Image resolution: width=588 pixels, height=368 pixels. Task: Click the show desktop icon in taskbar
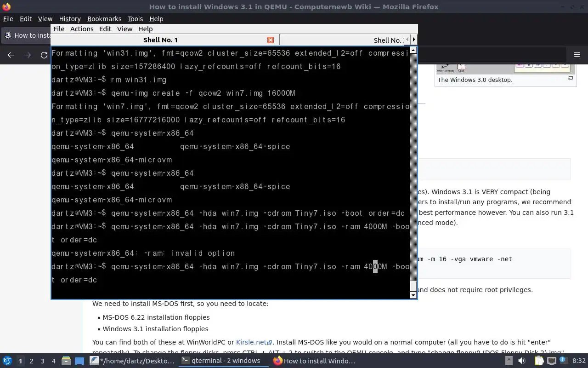click(79, 361)
